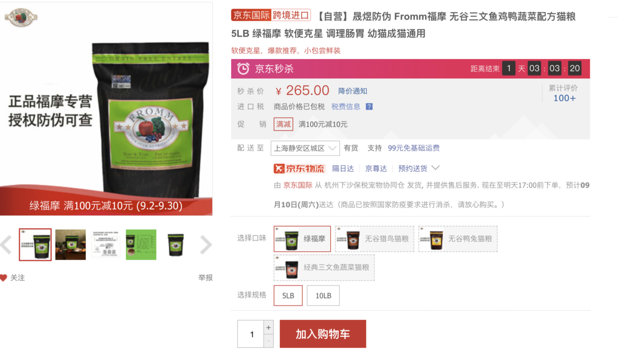
Task: Click the 京东秒杀 clock icon
Action: [243, 69]
